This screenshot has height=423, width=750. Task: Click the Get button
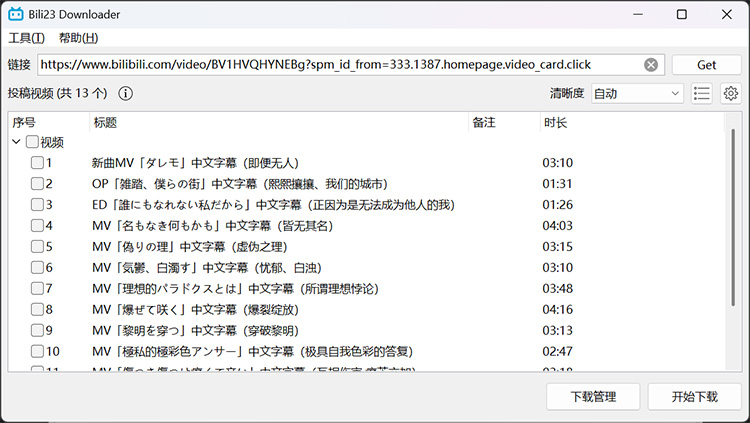click(x=706, y=65)
